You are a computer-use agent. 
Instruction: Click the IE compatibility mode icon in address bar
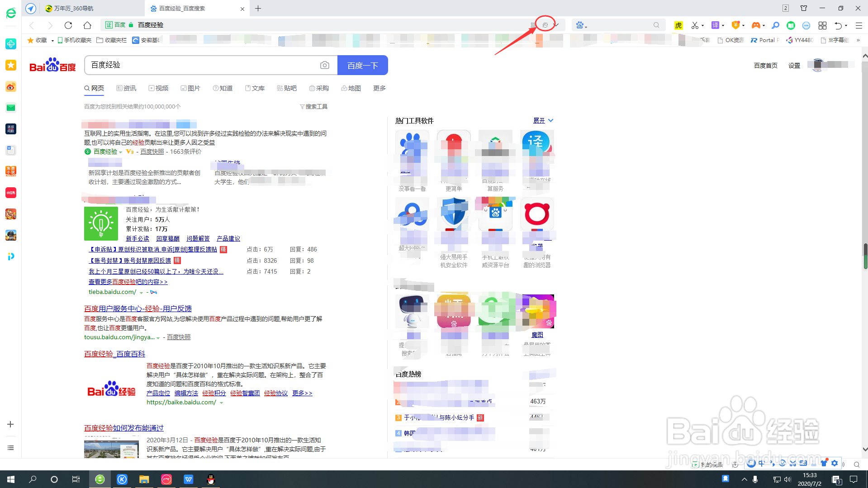tap(545, 25)
